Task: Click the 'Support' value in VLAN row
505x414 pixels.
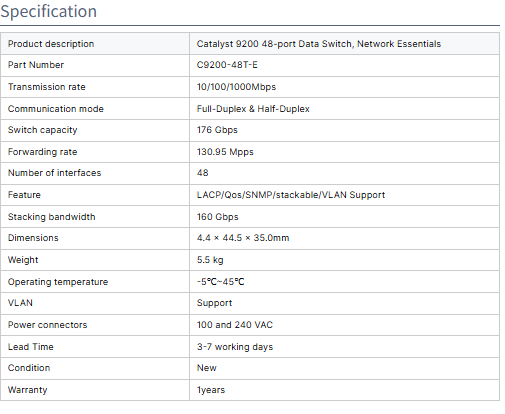Action: coord(214,303)
